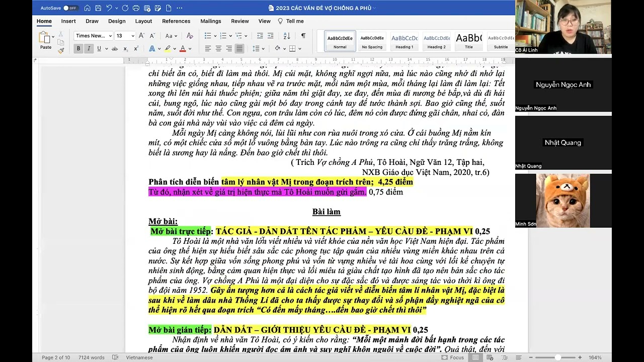Toggle Italic formatting
644x362 pixels.
point(89,49)
